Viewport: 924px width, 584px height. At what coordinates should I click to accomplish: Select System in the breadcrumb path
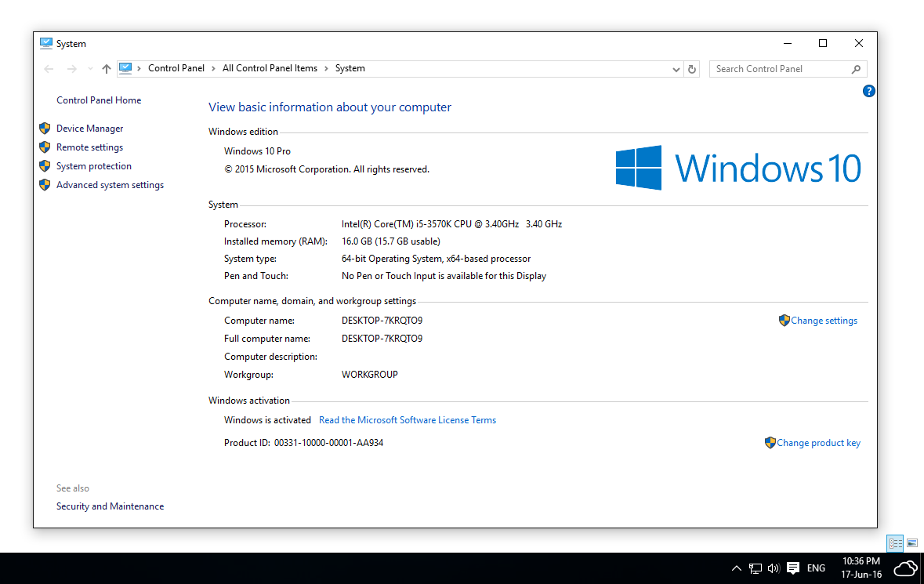pos(350,68)
